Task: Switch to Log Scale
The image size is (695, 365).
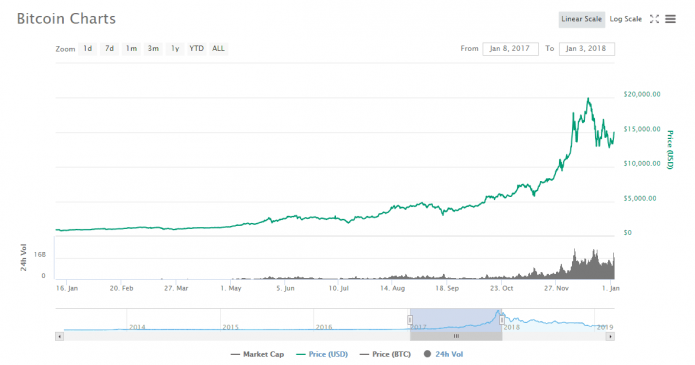Action: 625,20
